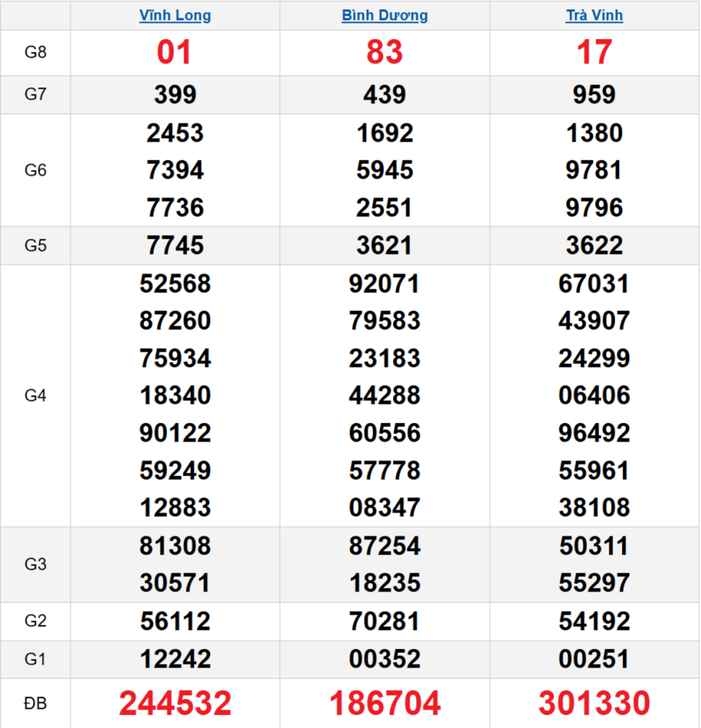701x728 pixels.
Task: Click the G7 row label
Action: coord(36,95)
